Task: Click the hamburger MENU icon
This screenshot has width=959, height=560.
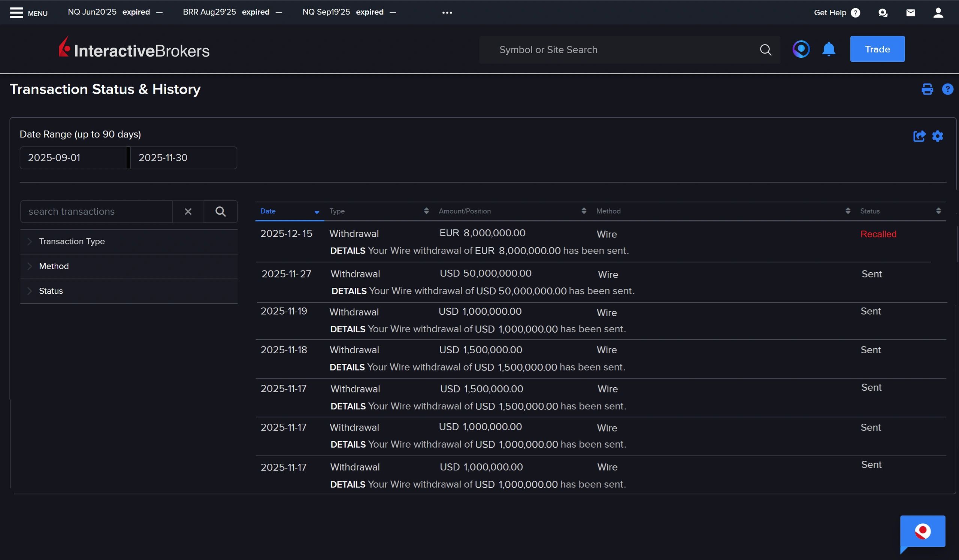Action: pos(16,13)
